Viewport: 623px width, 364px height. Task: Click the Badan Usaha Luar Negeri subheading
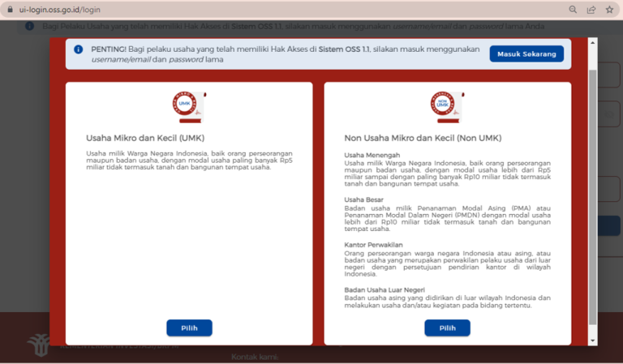(384, 289)
